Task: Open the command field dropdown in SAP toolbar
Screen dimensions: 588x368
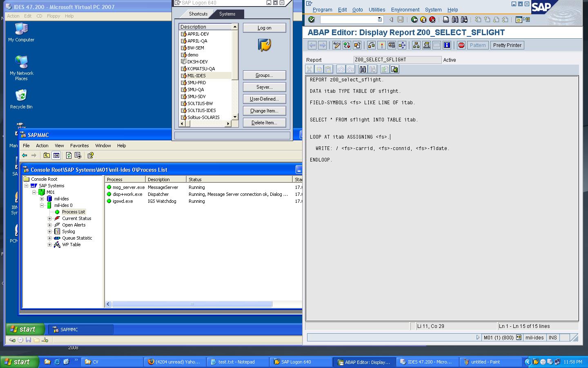Action: 380,20
